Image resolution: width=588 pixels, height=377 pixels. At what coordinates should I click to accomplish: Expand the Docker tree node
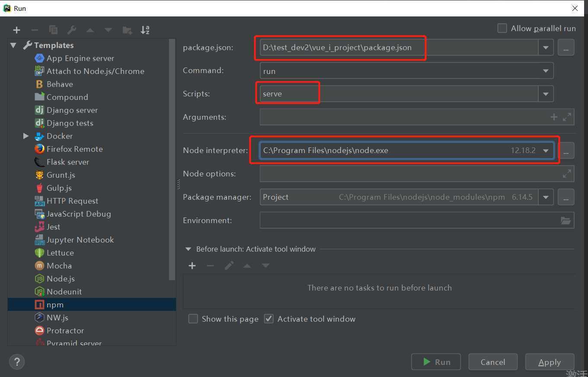pyautogui.click(x=26, y=136)
